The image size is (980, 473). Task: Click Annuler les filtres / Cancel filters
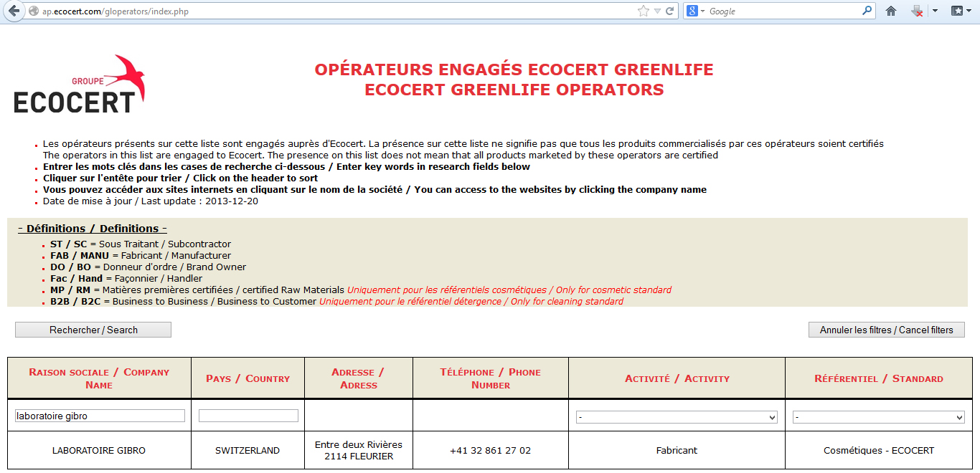[886, 330]
